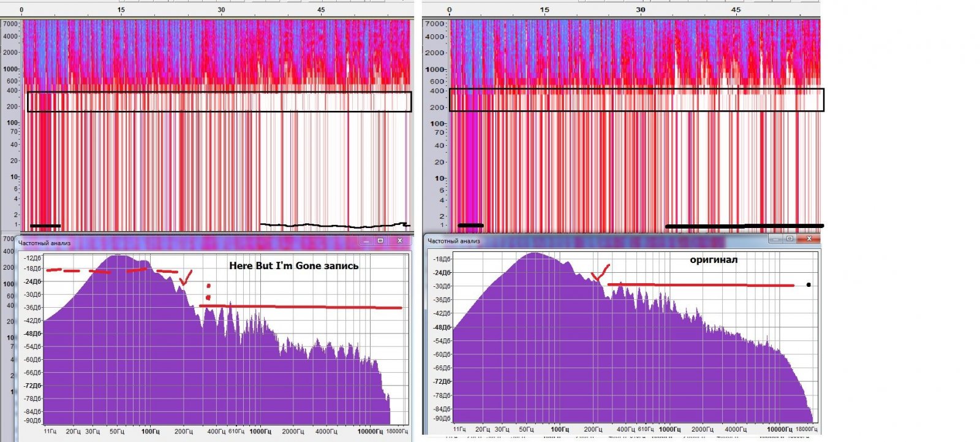Screen dimensions: 980x442
Task: Click the 30 second mark on right timeline ruler
Action: [640, 10]
